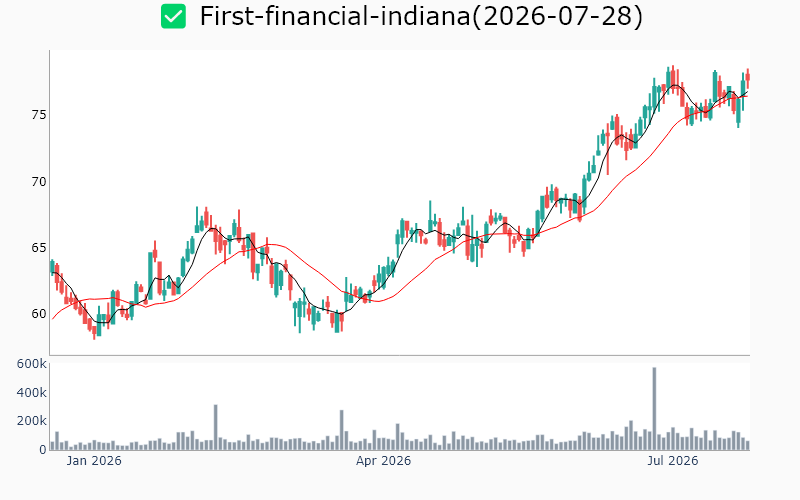Click the last volume bar on the right
This screenshot has height=500, width=800.
click(x=748, y=445)
